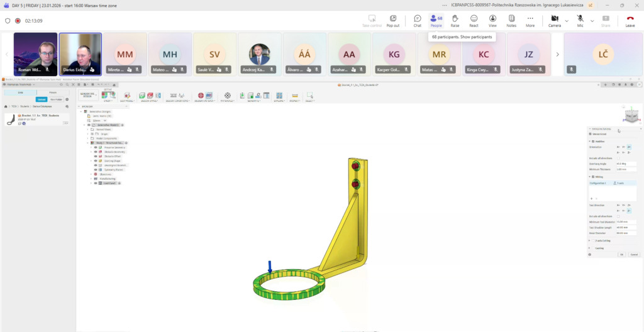The image size is (644, 332).
Task: Show next participants with right arrow
Action: click(x=558, y=55)
